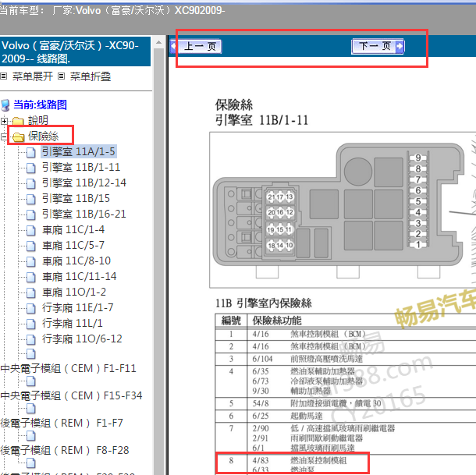This screenshot has height=475, width=476.
Task: Open the 說明 folder
Action: click(38, 120)
